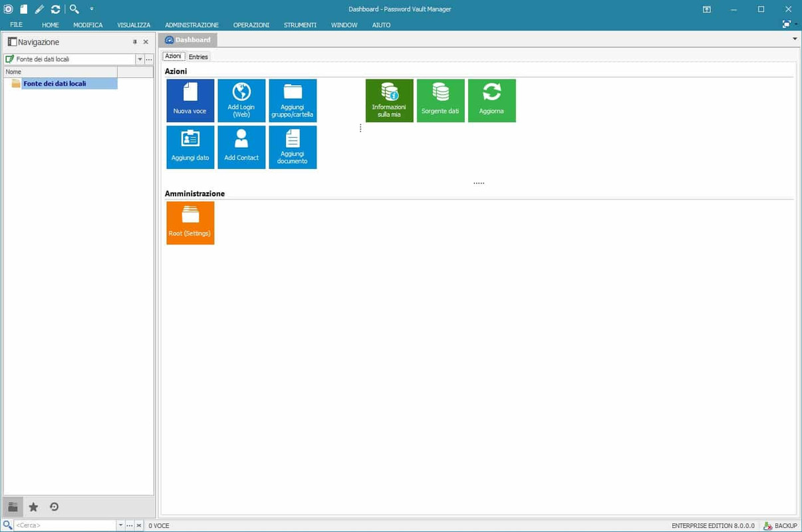
Task: Click the Nome column header
Action: [x=61, y=72]
